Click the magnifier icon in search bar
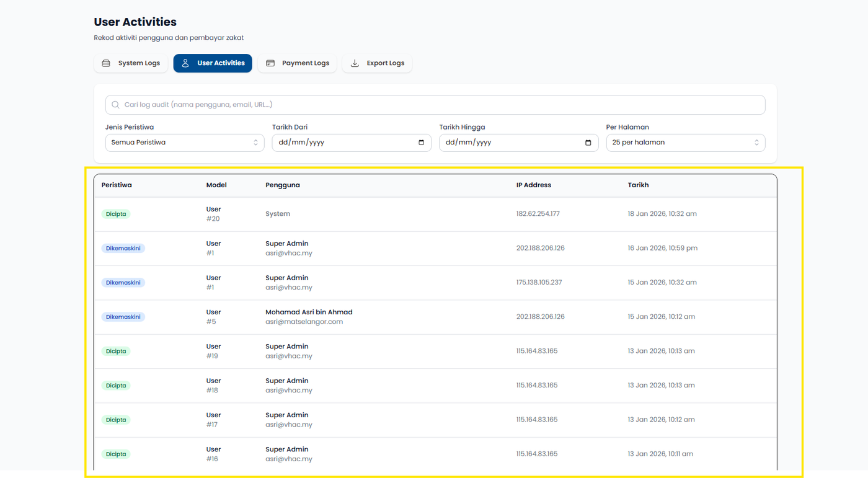This screenshot has height=478, width=868. (115, 105)
